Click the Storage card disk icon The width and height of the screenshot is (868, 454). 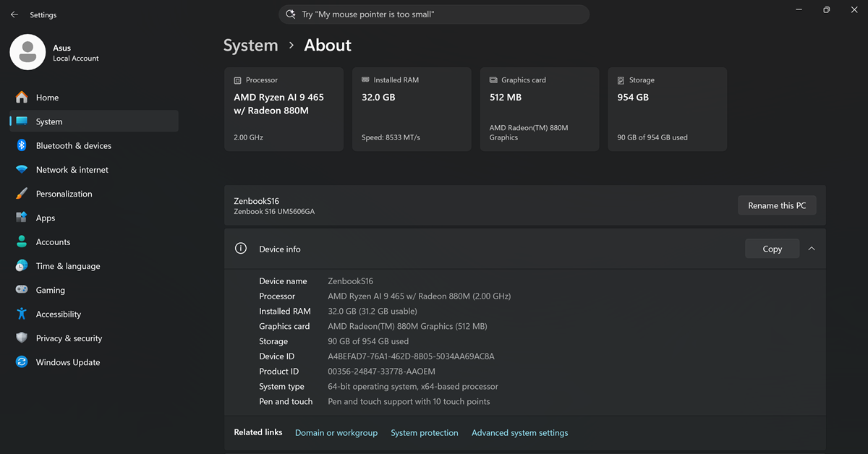click(621, 80)
